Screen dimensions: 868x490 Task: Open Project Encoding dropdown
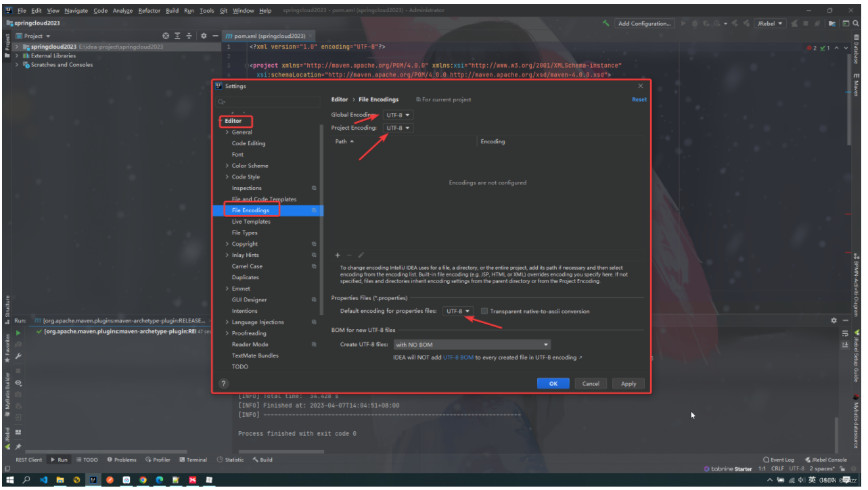pos(398,128)
